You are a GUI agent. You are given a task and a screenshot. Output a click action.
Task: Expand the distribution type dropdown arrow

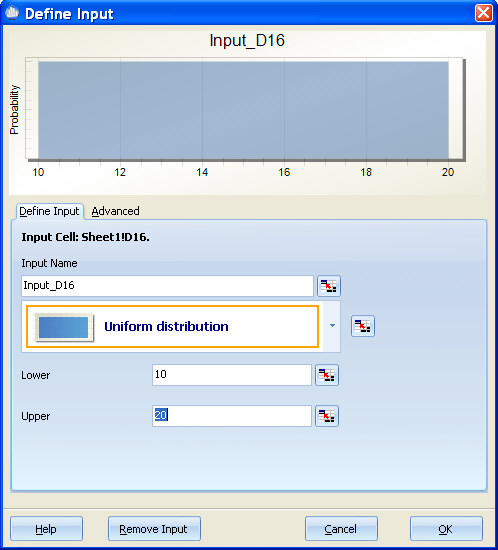[x=332, y=326]
